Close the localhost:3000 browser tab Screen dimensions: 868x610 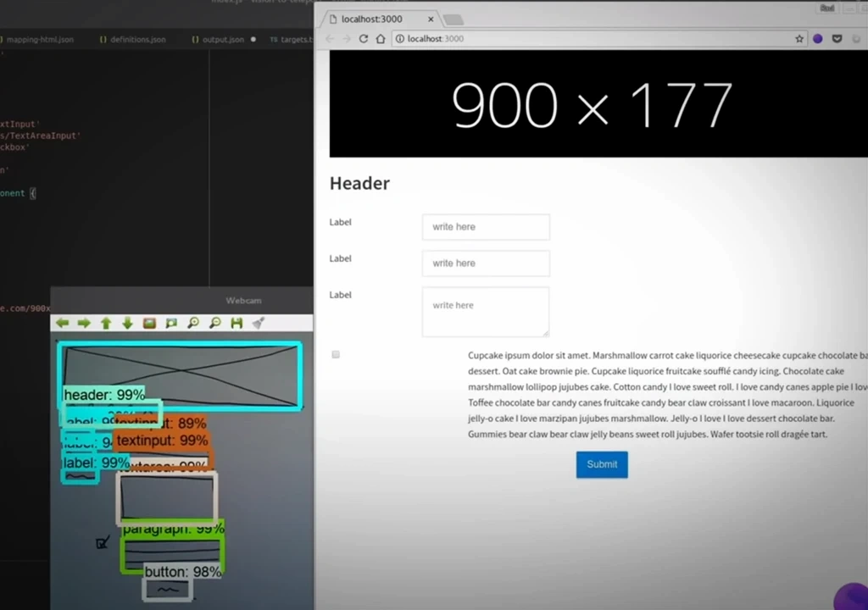431,19
